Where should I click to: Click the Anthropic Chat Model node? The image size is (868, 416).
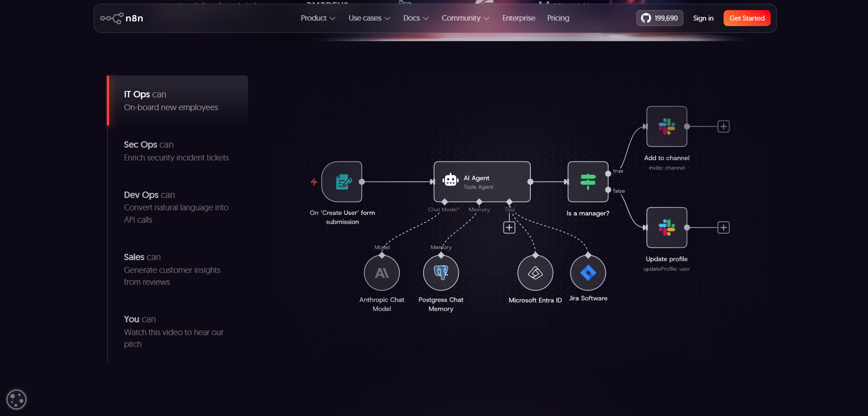pos(382,273)
